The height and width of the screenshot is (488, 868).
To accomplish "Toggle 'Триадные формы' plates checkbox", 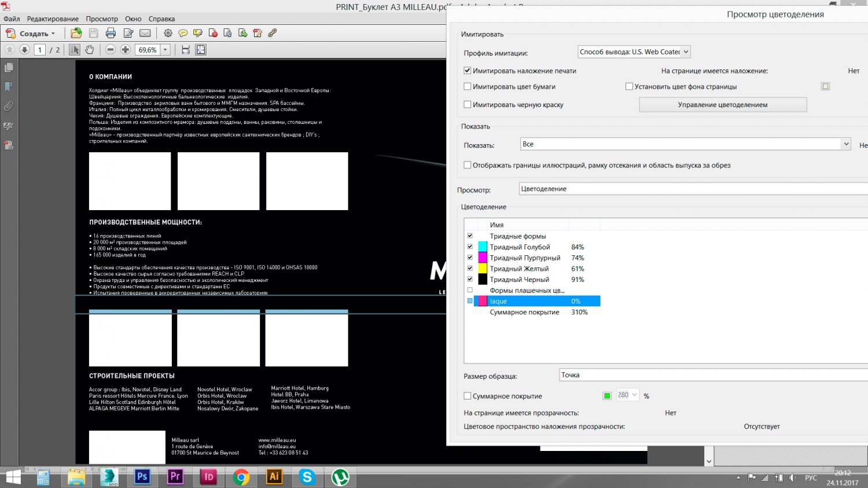I will tap(470, 236).
